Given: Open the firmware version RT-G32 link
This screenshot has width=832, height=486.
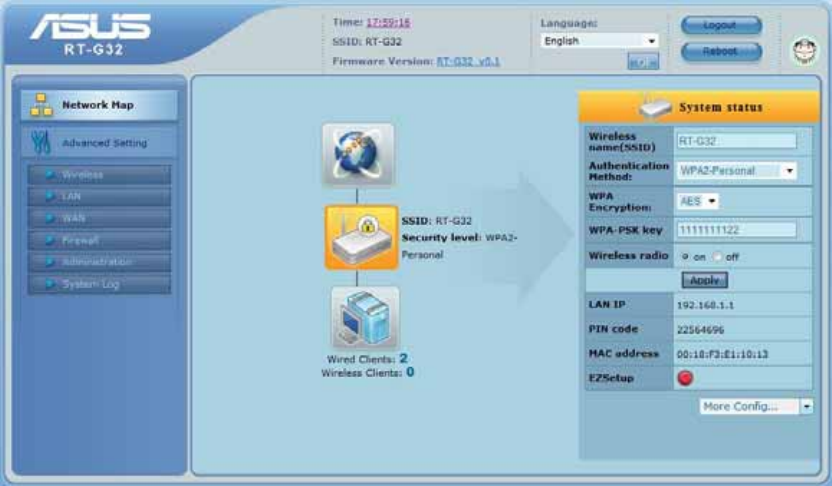Looking at the screenshot, I should [x=468, y=61].
